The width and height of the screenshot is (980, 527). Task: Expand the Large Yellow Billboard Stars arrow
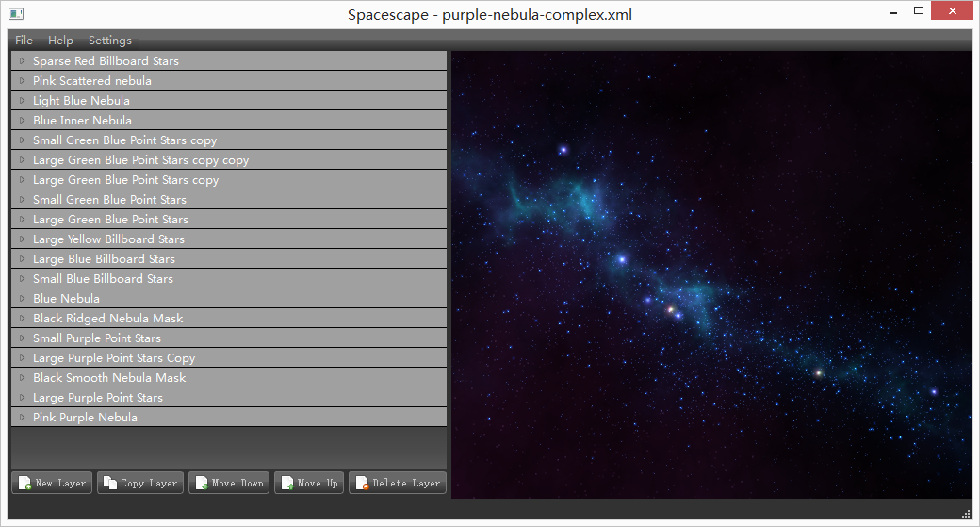tap(22, 239)
